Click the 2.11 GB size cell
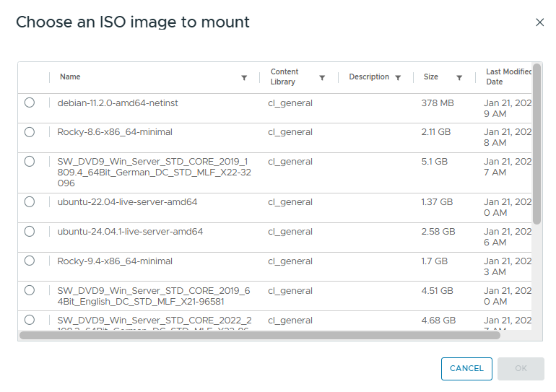The height and width of the screenshot is (392, 556). point(436,132)
